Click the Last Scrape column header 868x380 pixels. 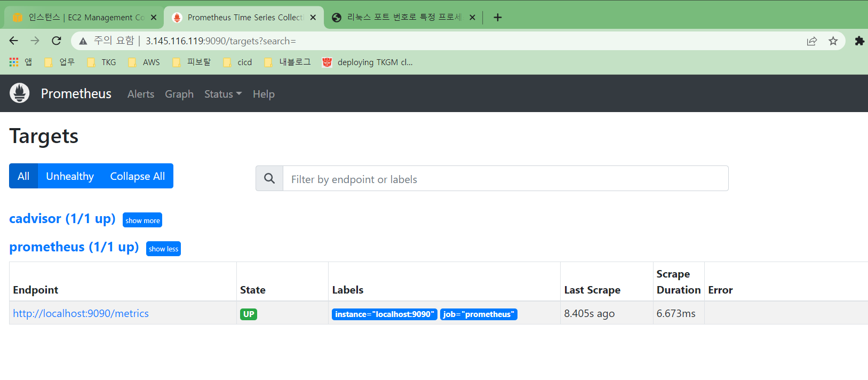pyautogui.click(x=592, y=290)
